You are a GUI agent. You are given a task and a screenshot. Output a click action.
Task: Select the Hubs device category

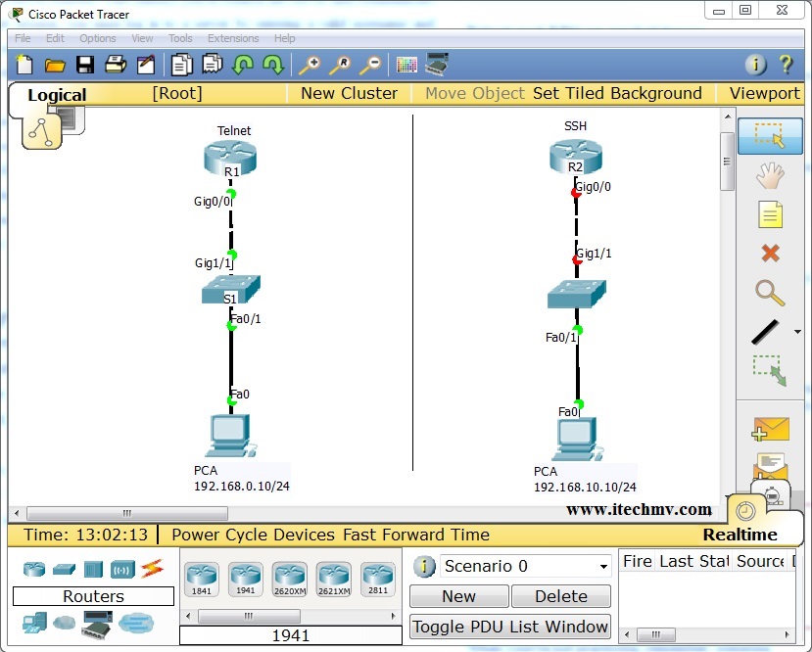(93, 569)
